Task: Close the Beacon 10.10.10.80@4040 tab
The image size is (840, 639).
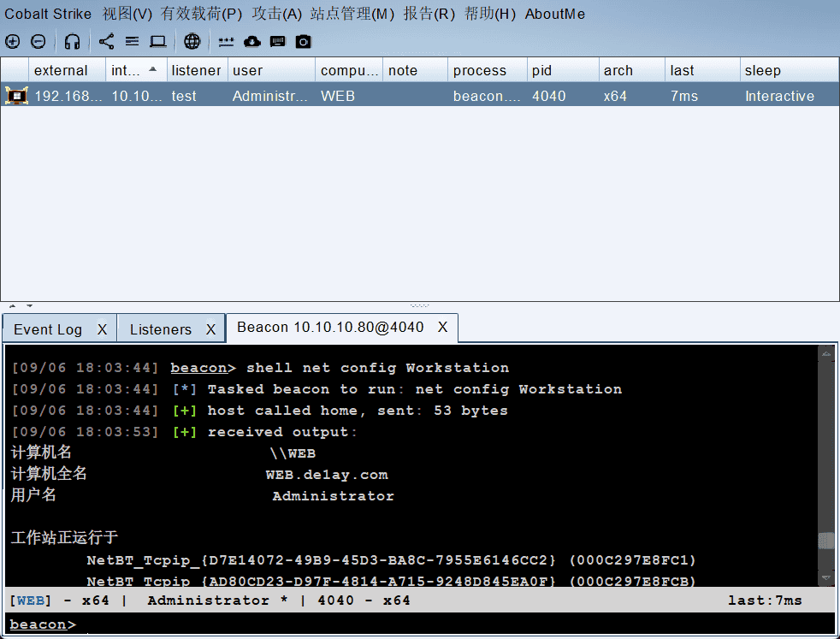Action: coord(442,328)
